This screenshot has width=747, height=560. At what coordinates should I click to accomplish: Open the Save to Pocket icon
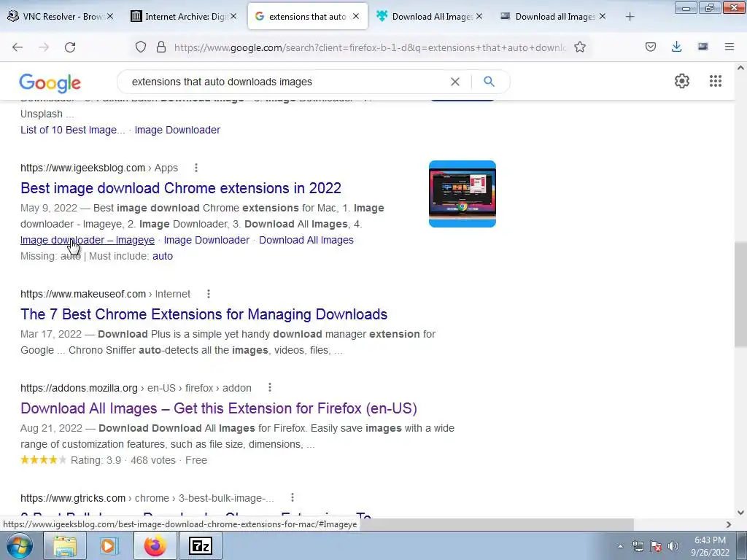(650, 47)
